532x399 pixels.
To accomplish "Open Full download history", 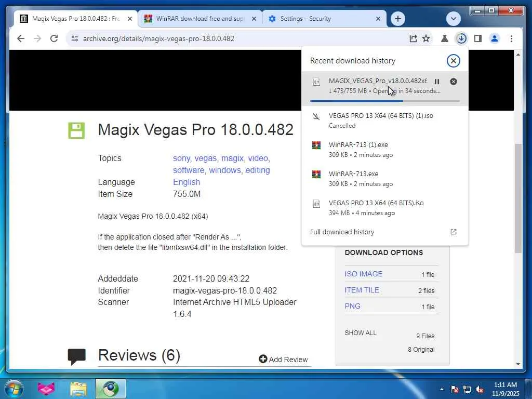I will [x=385, y=232].
